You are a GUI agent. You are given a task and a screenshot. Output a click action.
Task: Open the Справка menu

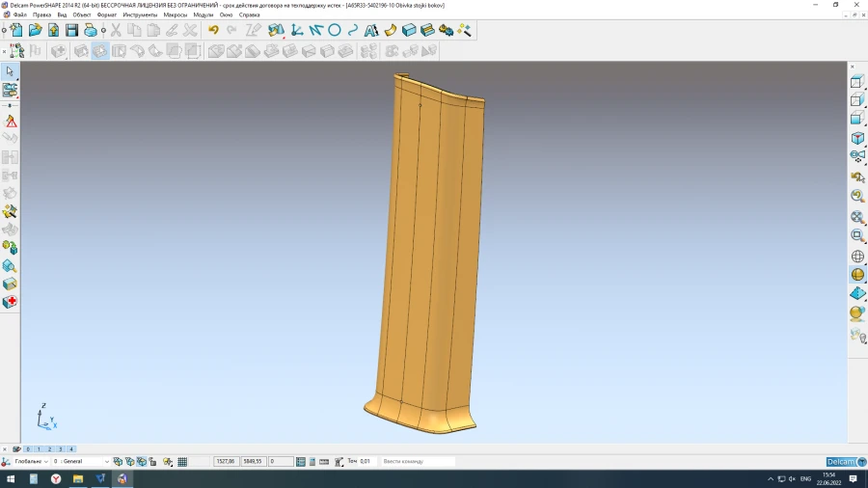[249, 14]
